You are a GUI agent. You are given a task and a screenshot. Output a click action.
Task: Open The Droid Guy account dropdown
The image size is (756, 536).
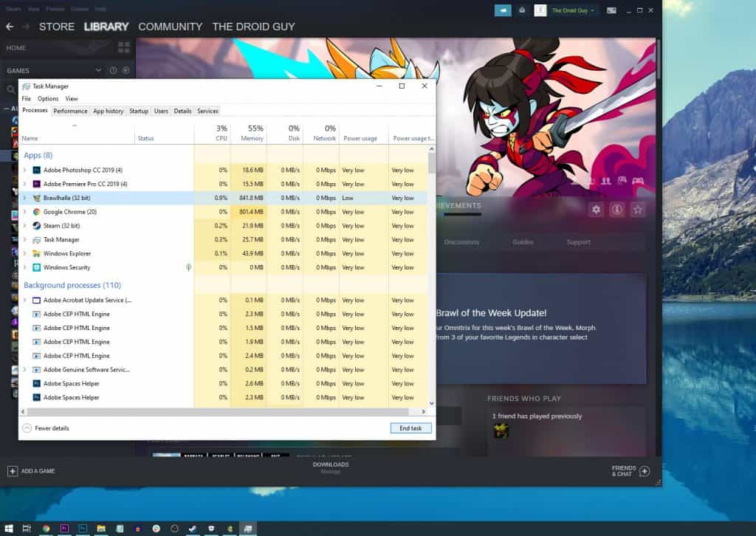[573, 10]
